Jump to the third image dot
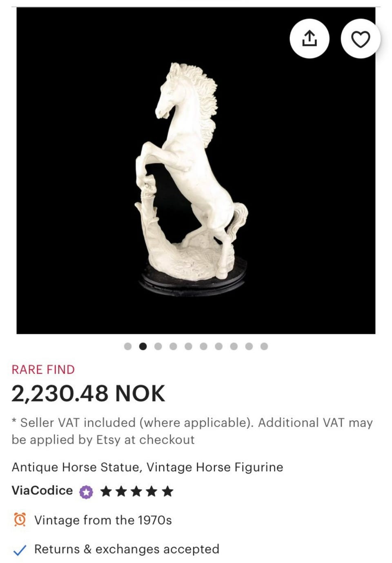The width and height of the screenshot is (392, 563). pyautogui.click(x=158, y=346)
